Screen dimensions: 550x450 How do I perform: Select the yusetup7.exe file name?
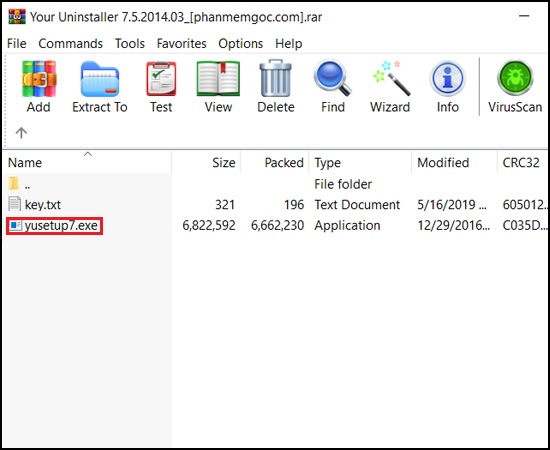pyautogui.click(x=61, y=225)
